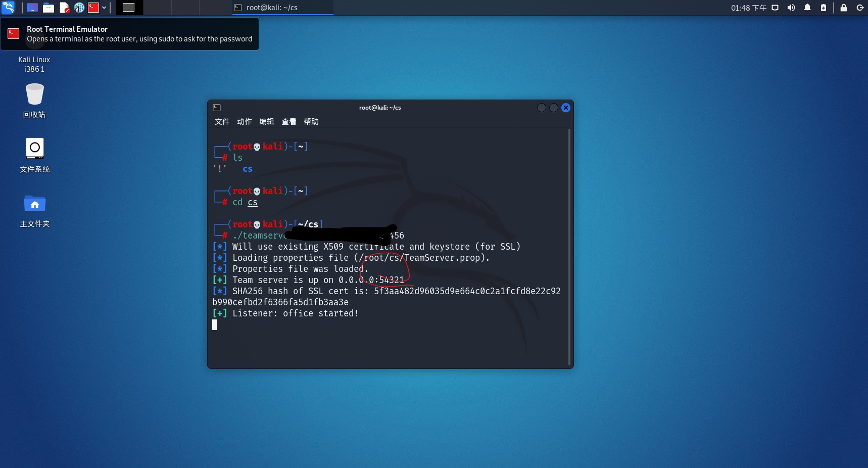Open the 查看 menu in terminal
Screen dimensions: 868x468
pyautogui.click(x=288, y=122)
